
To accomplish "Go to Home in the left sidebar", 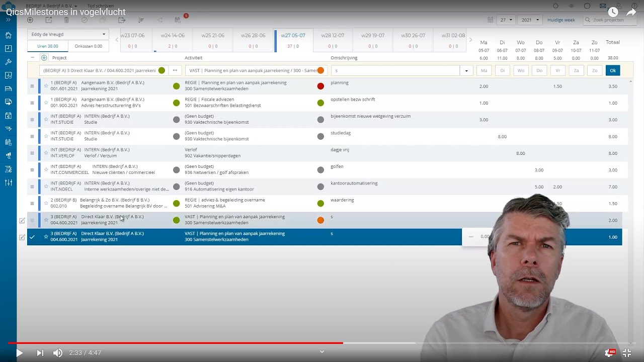I will pyautogui.click(x=9, y=35).
